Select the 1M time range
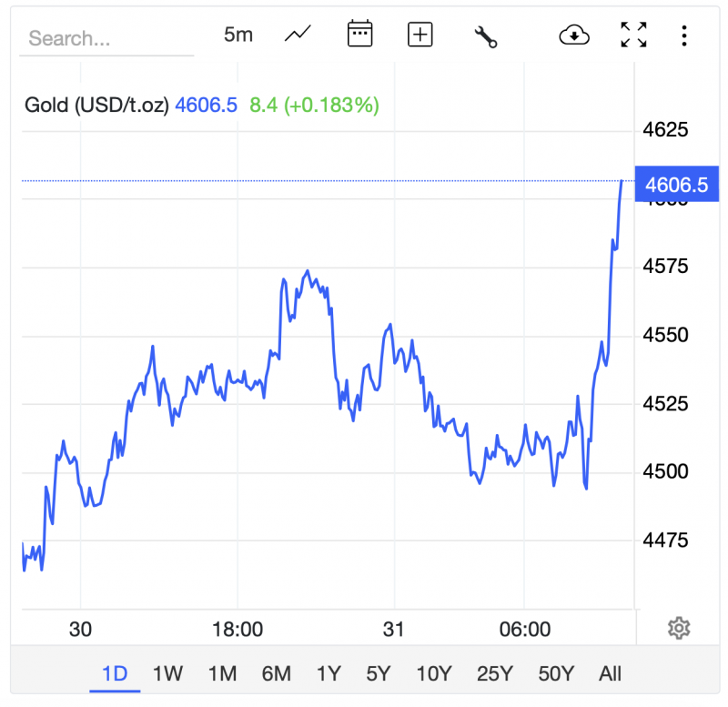 click(222, 674)
